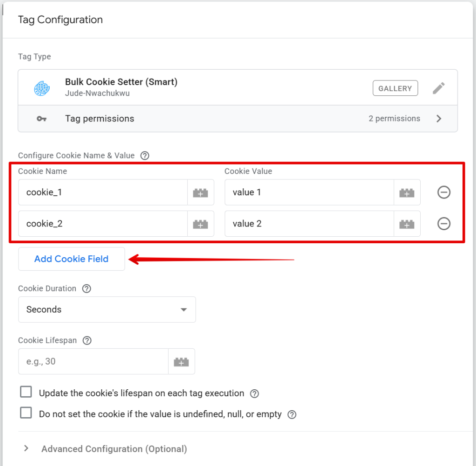Click the Add Cookie Field button
The width and height of the screenshot is (476, 466).
72,259
